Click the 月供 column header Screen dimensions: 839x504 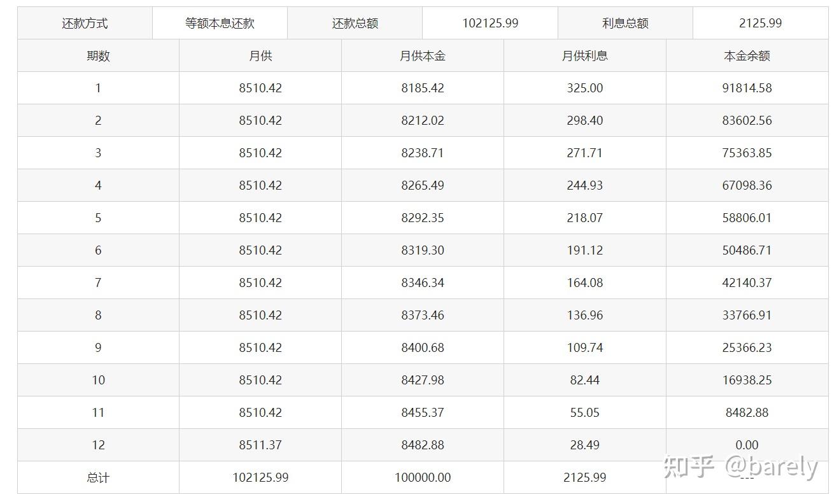[x=260, y=56]
